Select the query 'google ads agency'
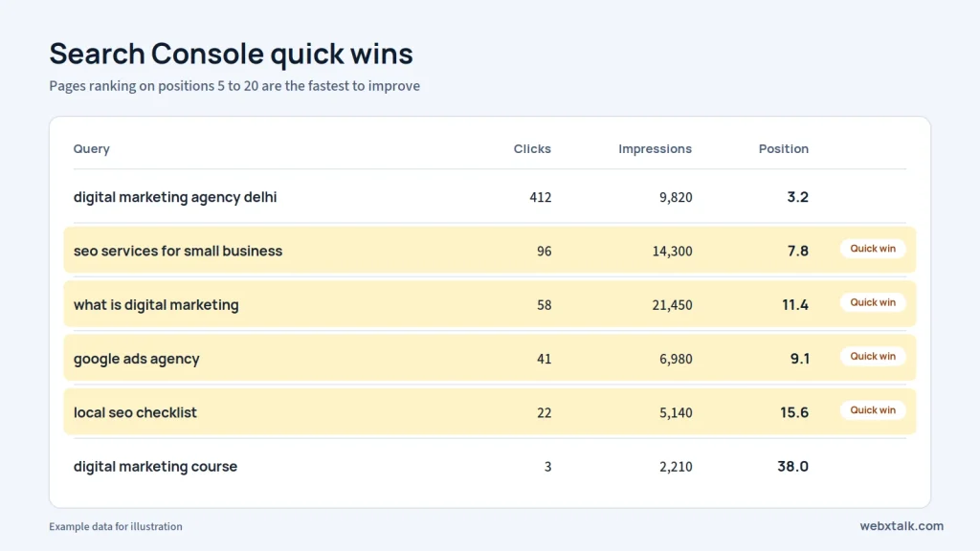Image resolution: width=980 pixels, height=551 pixels. click(x=136, y=359)
